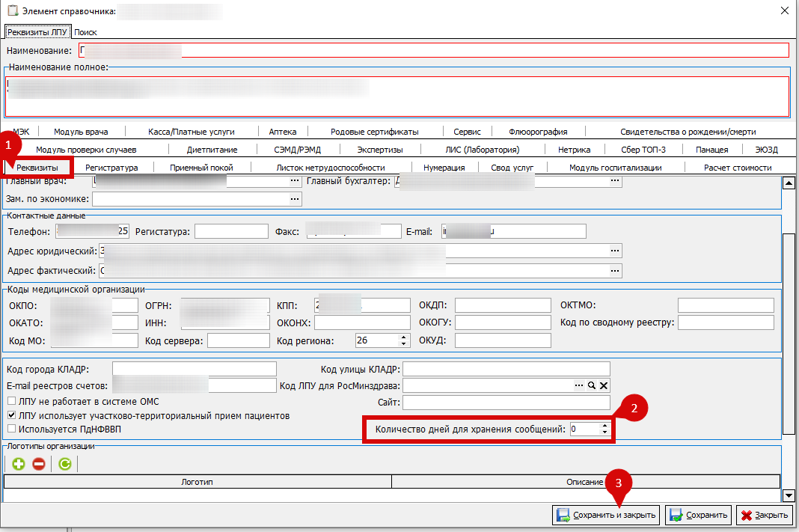Remove logo using the red minus icon
The image size is (799, 532).
click(39, 464)
